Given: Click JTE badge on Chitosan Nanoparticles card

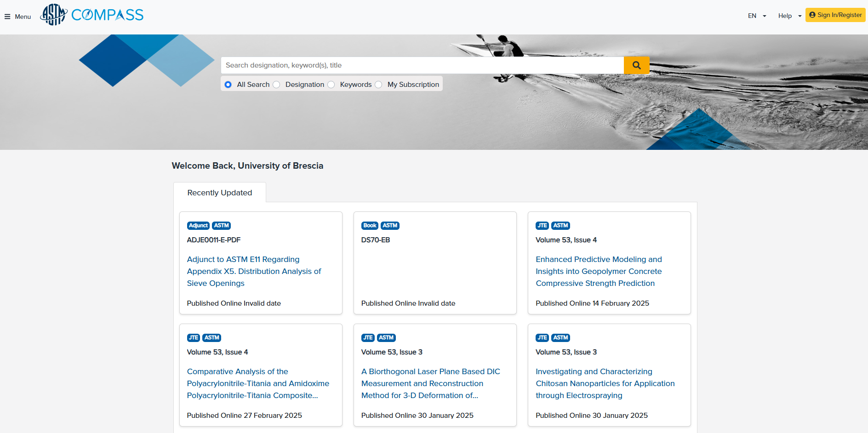Looking at the screenshot, I should click(x=542, y=338).
